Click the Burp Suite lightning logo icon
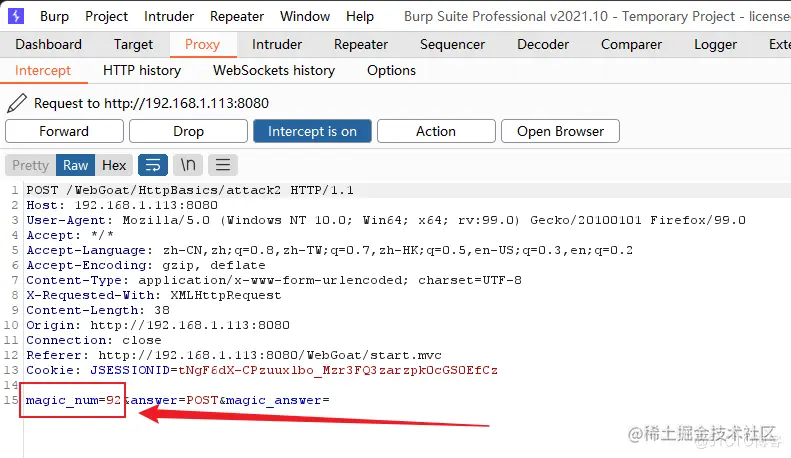Screen dimensions: 791x458 (16, 16)
